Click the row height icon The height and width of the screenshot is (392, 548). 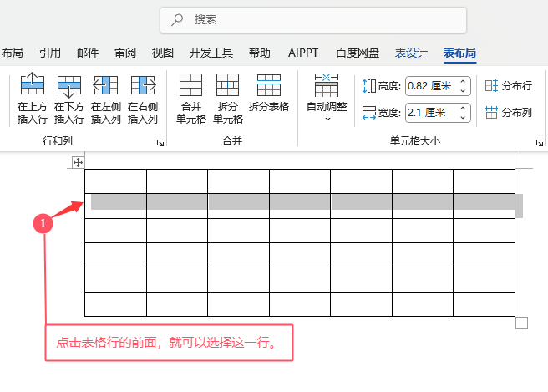tap(368, 86)
